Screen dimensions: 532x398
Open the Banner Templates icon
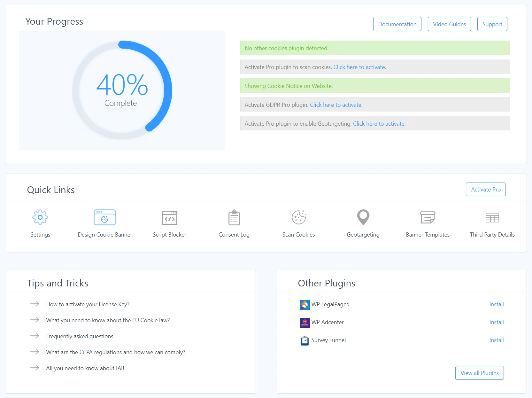click(x=428, y=217)
